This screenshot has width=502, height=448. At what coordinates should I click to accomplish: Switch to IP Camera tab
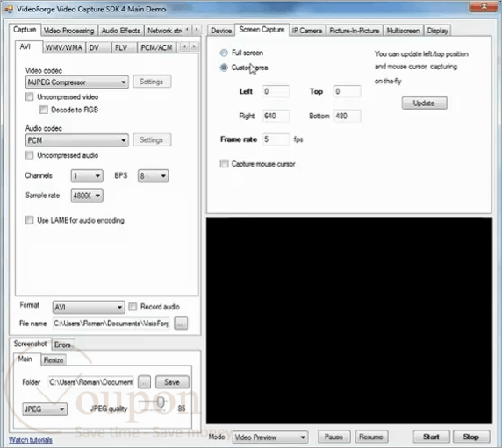[x=307, y=31]
